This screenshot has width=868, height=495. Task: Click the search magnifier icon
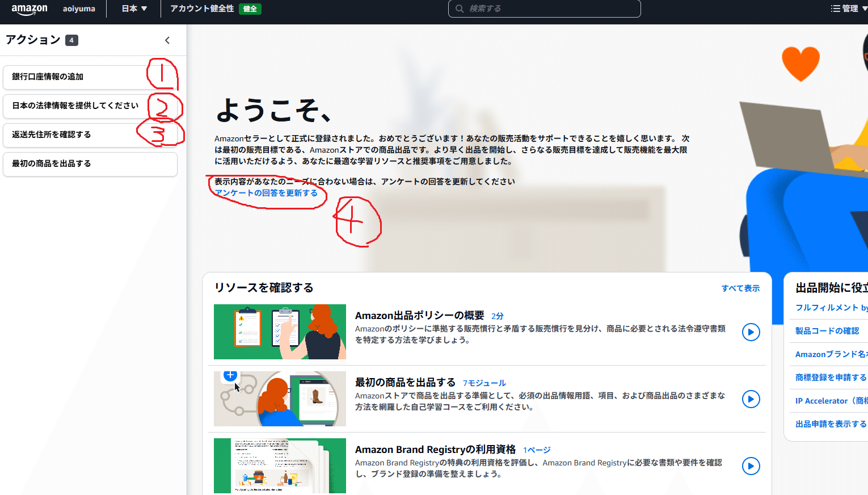click(460, 9)
